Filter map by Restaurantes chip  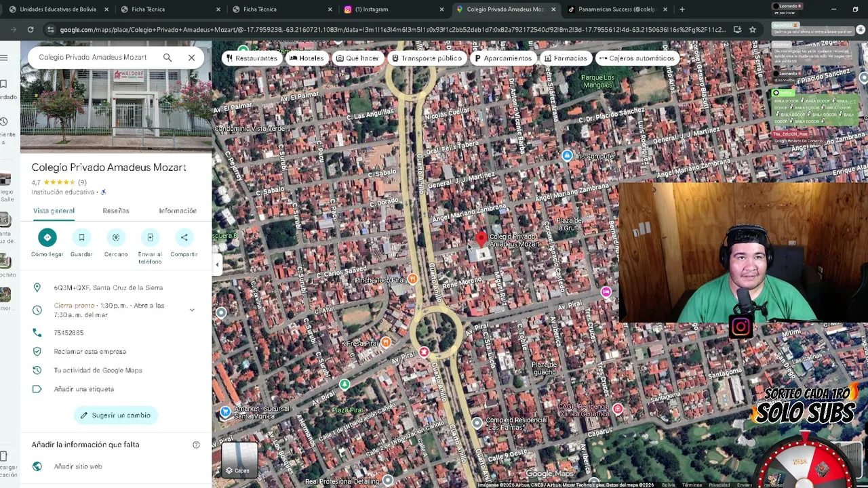pos(252,58)
